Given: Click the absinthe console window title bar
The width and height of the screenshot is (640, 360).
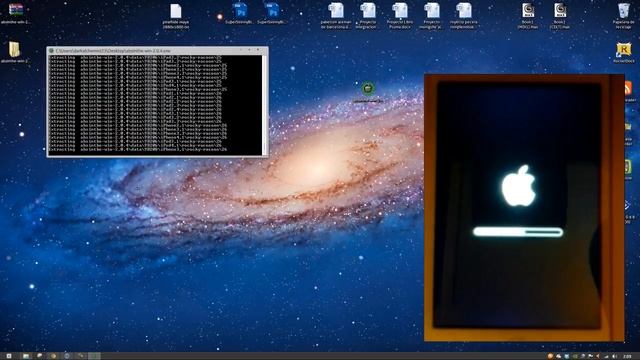Looking at the screenshot, I should [x=157, y=51].
